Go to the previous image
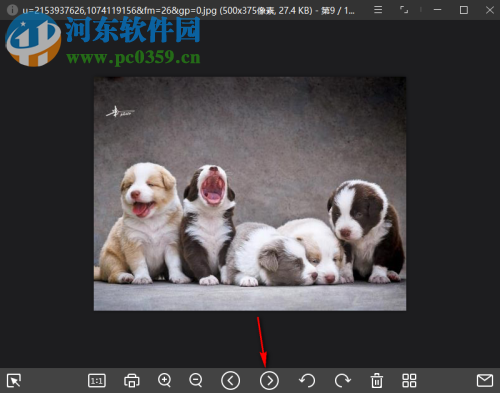Image resolution: width=500 pixels, height=393 pixels. point(230,380)
